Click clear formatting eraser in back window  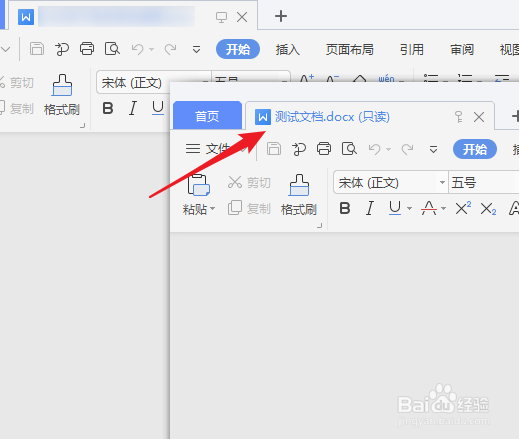(359, 79)
